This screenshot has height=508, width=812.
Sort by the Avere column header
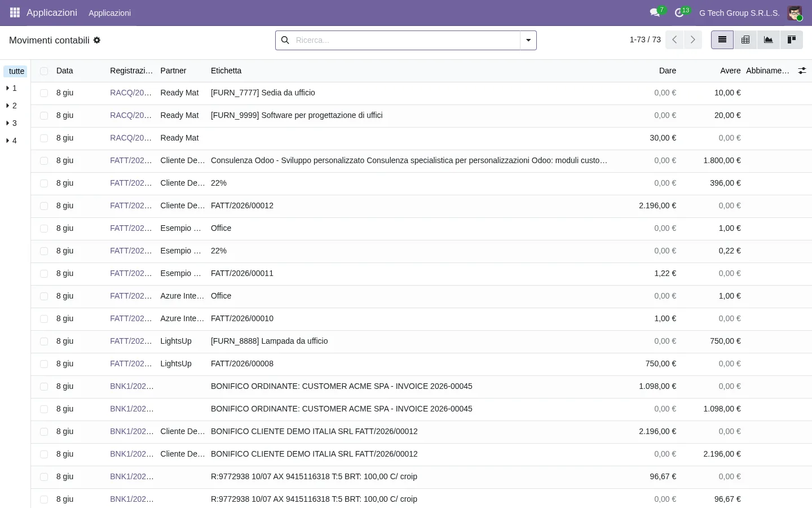click(x=730, y=71)
